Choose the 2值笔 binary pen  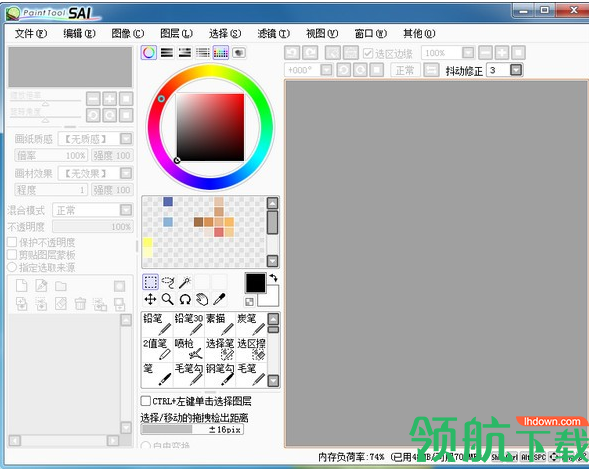point(157,350)
